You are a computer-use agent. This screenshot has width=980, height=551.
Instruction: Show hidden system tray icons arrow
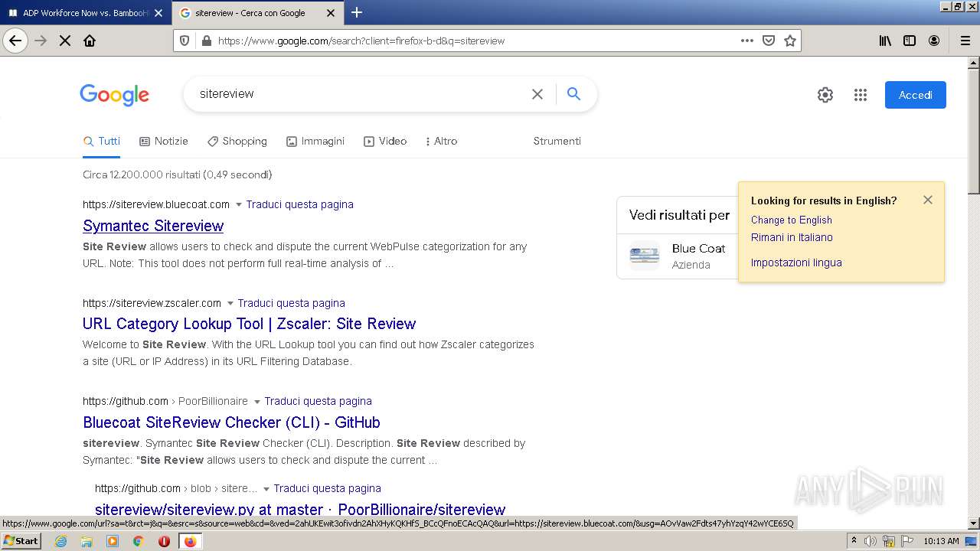pos(854,541)
